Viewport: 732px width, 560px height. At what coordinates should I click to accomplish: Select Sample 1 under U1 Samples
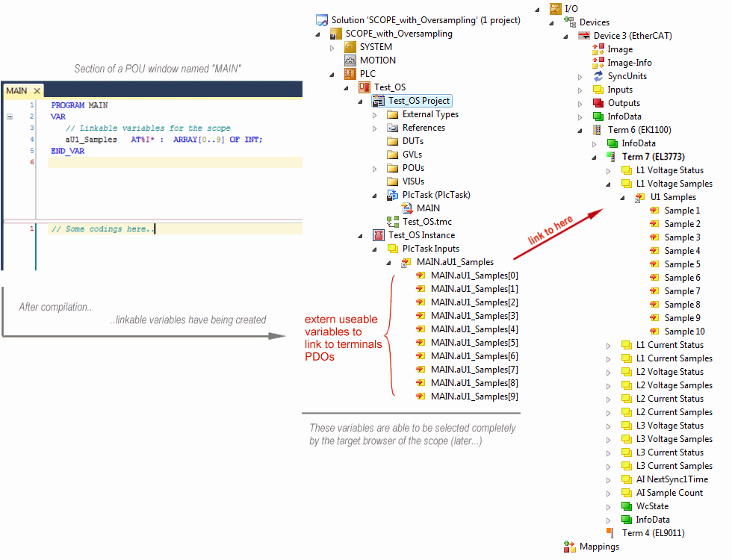coord(682,211)
